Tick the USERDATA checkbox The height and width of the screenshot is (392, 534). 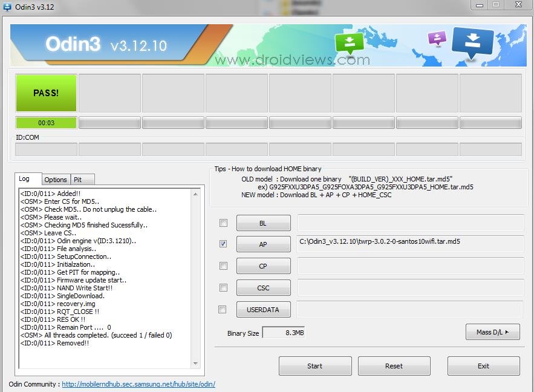click(x=222, y=309)
